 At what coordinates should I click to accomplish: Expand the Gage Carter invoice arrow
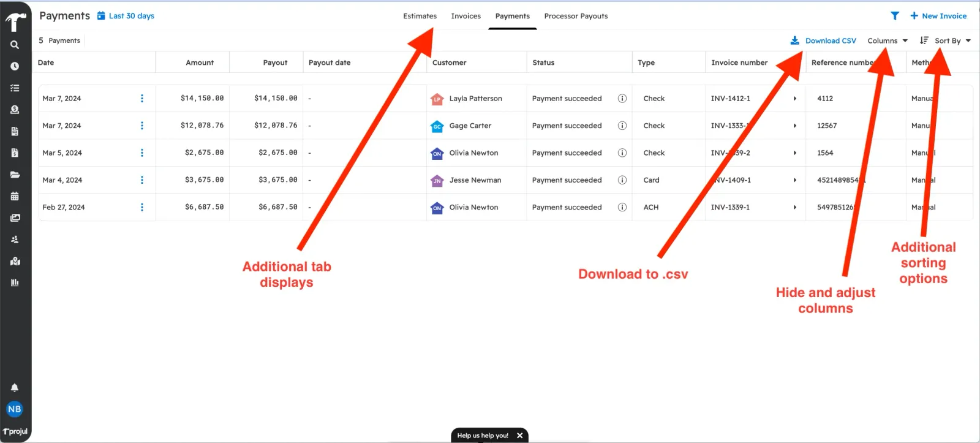coord(795,126)
